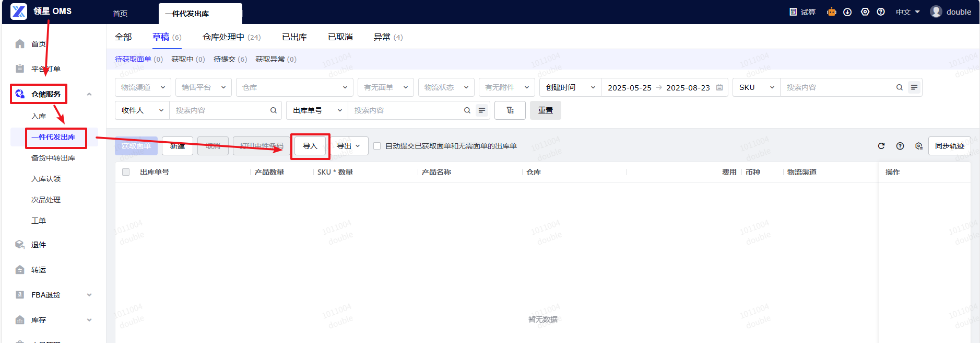
Task: Collapse the 仓储服务 sidebar group
Action: tap(89, 94)
